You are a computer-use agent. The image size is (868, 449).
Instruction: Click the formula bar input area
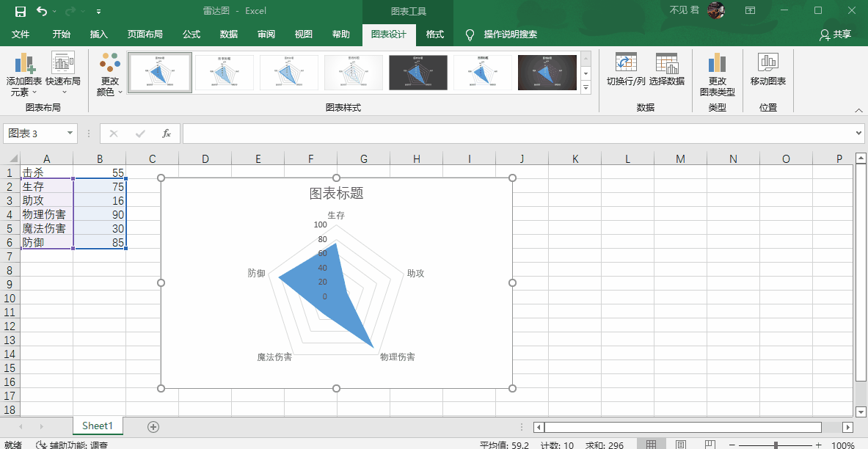click(x=518, y=134)
